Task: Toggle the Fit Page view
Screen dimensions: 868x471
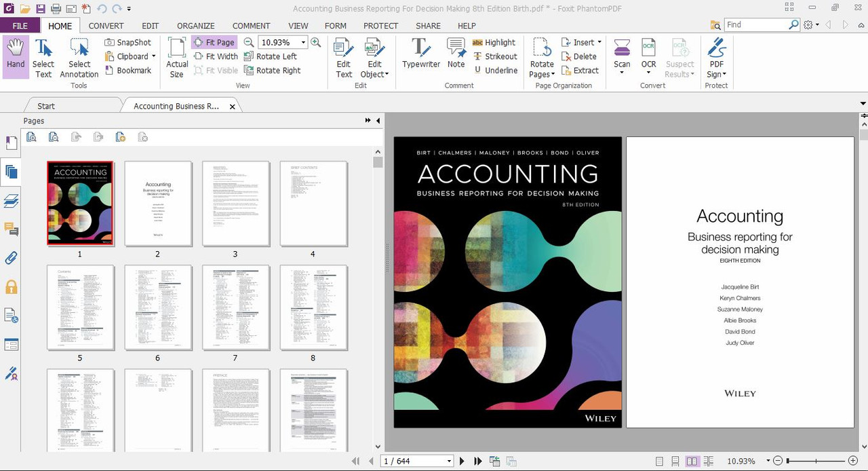Action: pyautogui.click(x=214, y=42)
